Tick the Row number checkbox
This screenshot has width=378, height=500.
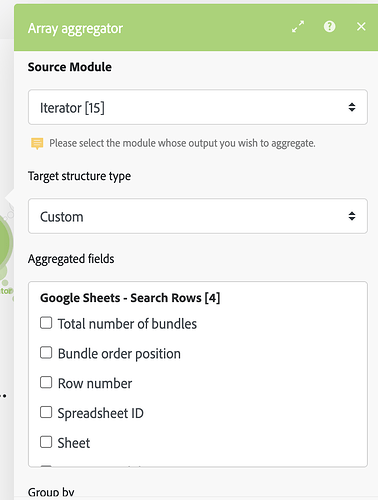pyautogui.click(x=46, y=382)
